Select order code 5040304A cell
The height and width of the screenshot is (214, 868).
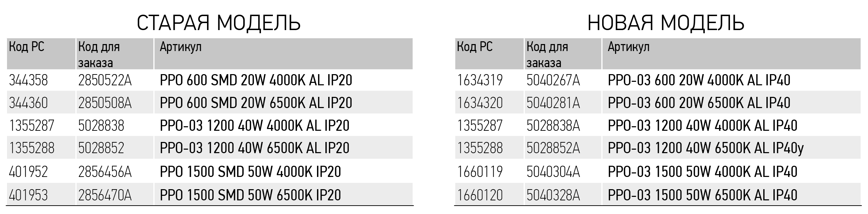(x=553, y=172)
